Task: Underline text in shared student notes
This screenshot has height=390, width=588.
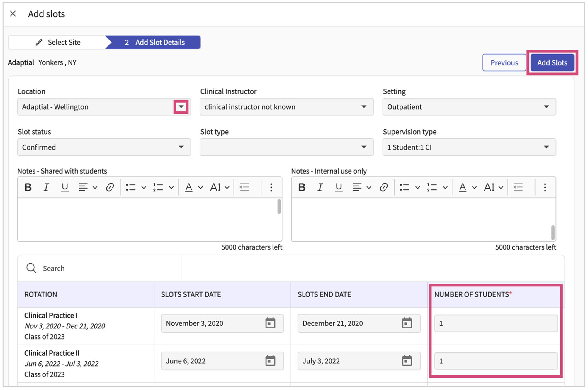Action: (x=65, y=187)
